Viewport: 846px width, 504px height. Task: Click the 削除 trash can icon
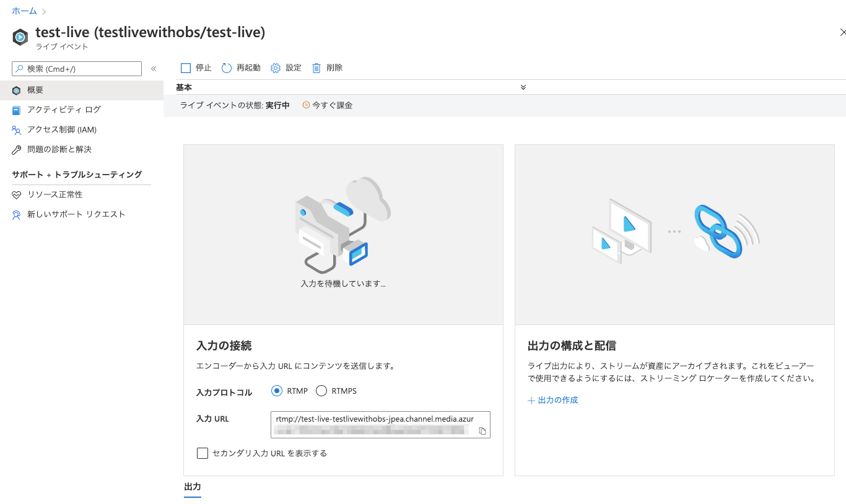316,68
